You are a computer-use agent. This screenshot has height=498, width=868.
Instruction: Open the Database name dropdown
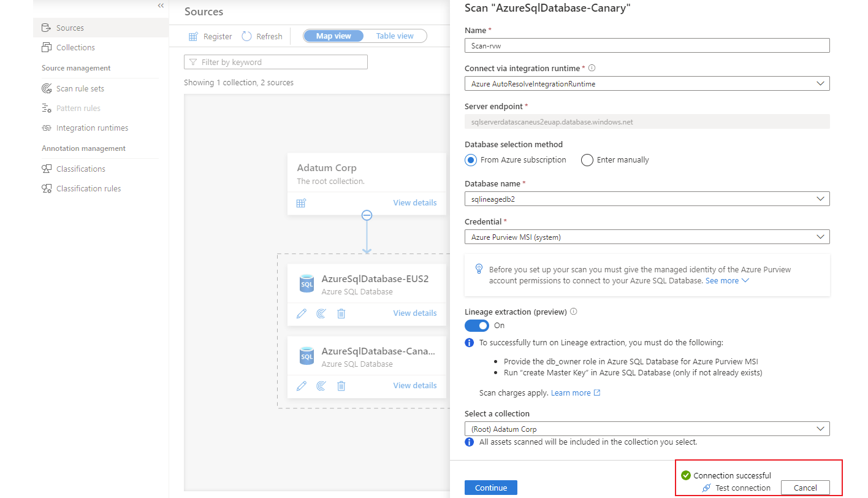[821, 198]
